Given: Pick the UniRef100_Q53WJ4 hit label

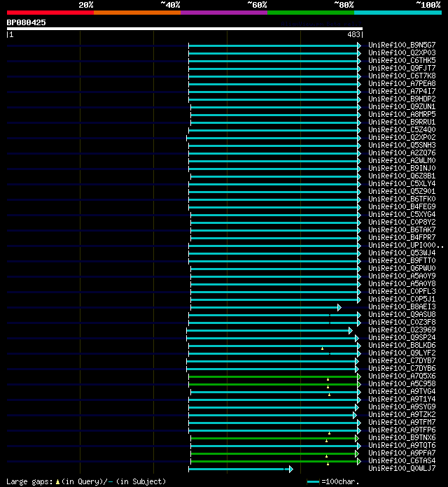Looking at the screenshot, I should coord(402,253).
